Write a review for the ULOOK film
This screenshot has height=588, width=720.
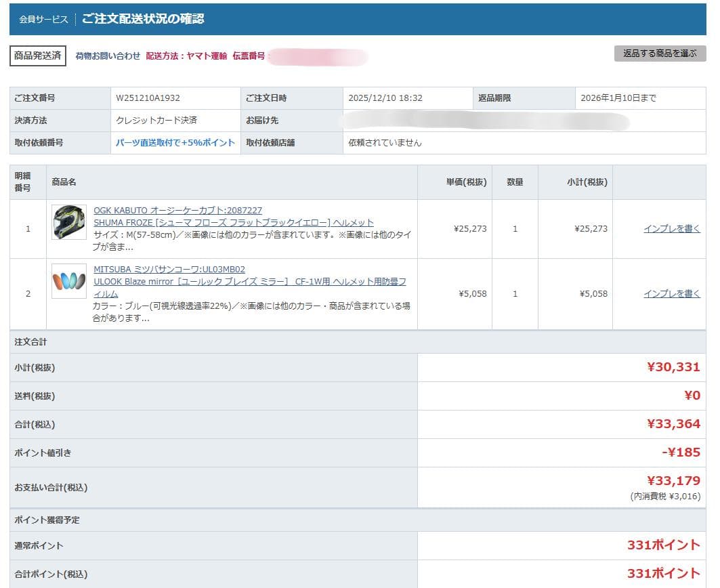click(671, 294)
